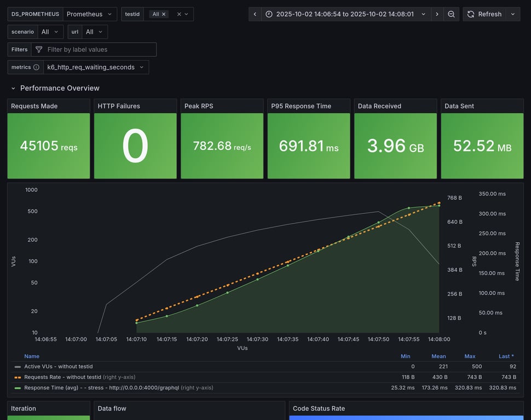Image resolution: width=531 pixels, height=420 pixels.
Task: Collapse the Performance Overview row
Action: click(14, 88)
